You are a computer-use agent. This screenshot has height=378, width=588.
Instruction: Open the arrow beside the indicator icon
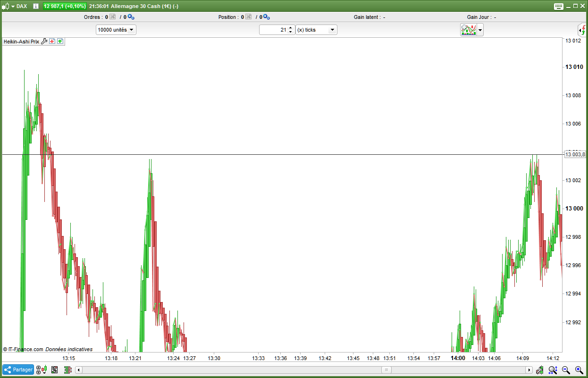pos(480,30)
